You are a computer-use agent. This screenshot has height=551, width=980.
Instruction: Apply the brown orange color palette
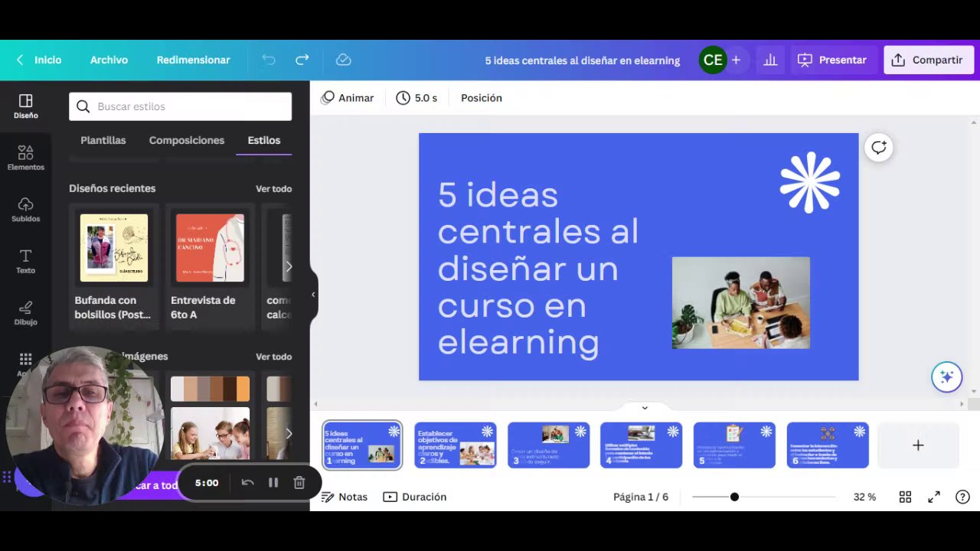coord(210,389)
